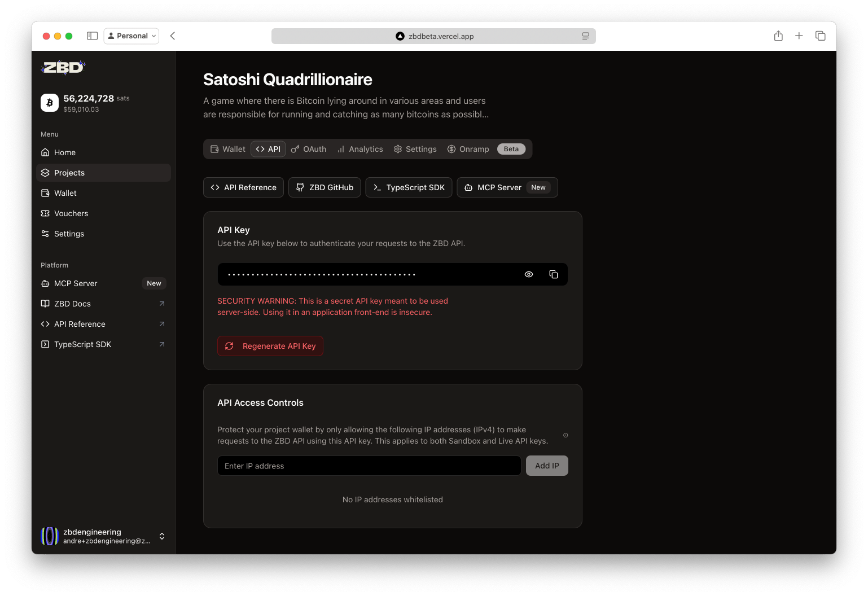
Task: Copy the API key to clipboard
Action: 554,274
